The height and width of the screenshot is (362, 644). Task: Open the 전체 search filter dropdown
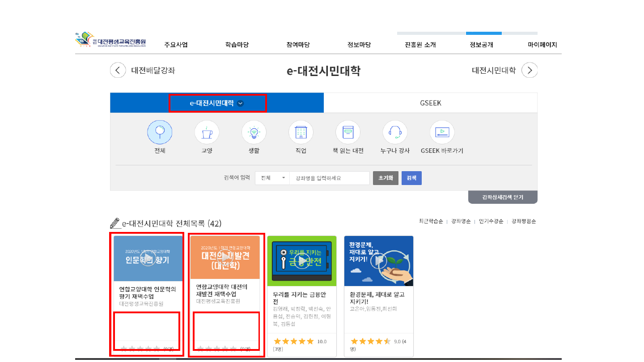point(272,178)
